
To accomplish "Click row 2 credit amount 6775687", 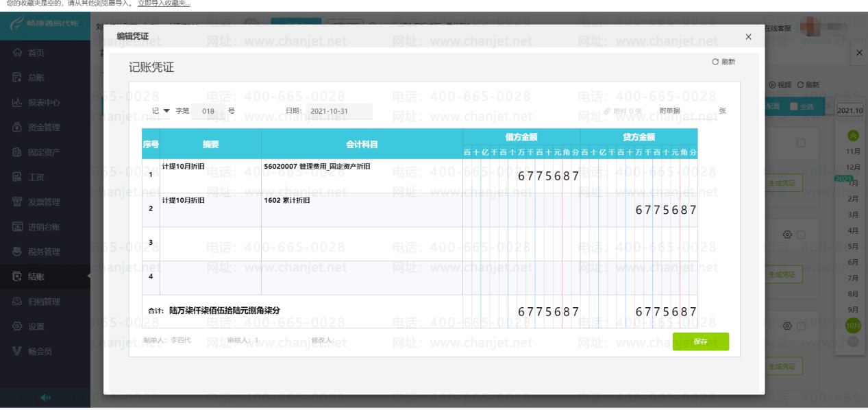I will [666, 210].
